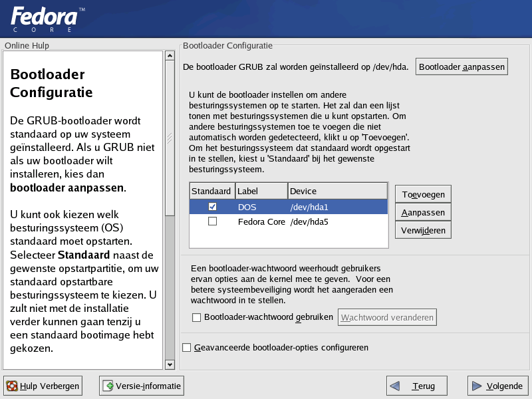Click the help scrollbar down arrow

tap(170, 364)
